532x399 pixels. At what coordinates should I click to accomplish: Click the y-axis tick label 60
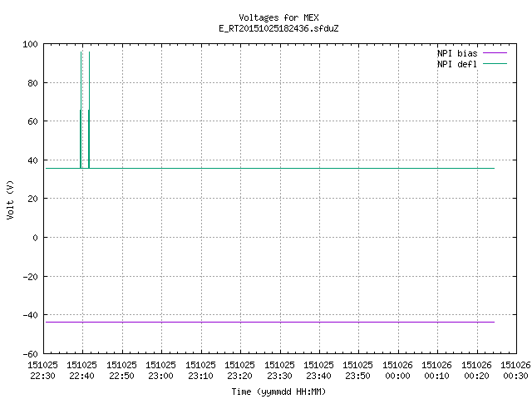click(32, 121)
